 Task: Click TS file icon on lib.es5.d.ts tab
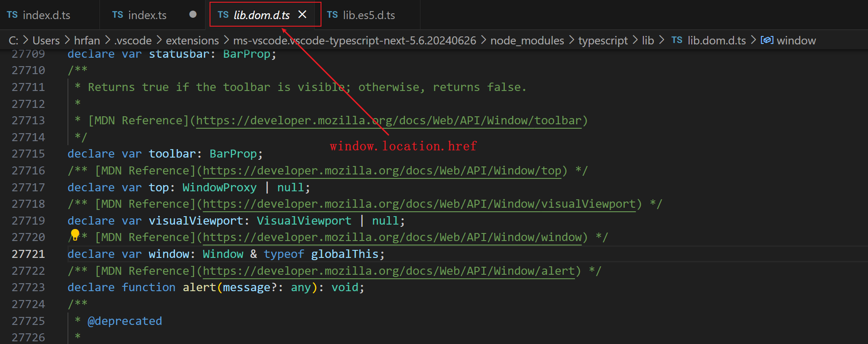333,15
